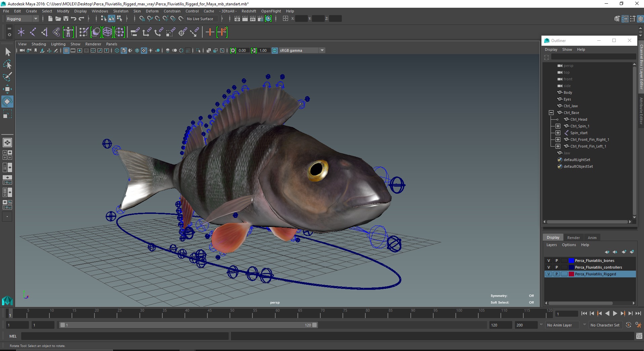Click the MEL command line input
The width and height of the screenshot is (644, 351).
click(x=125, y=336)
